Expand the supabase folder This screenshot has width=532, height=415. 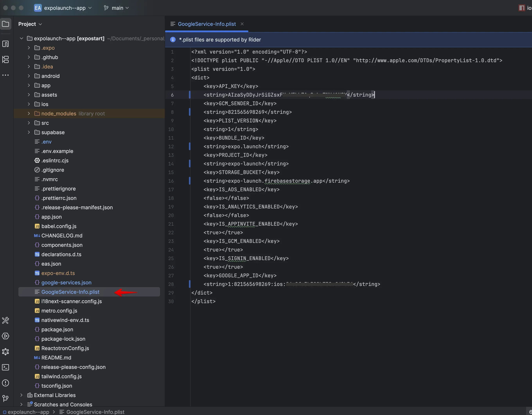pyautogui.click(x=29, y=132)
